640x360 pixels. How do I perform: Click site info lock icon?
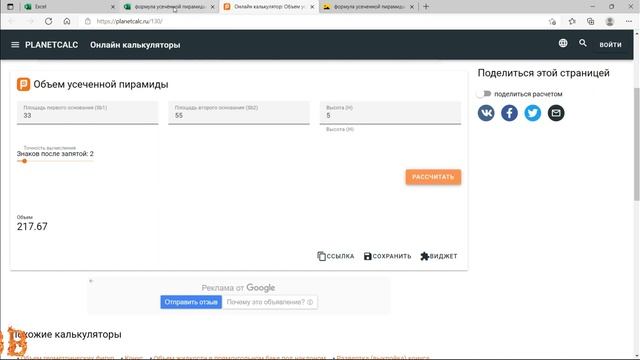click(87, 21)
